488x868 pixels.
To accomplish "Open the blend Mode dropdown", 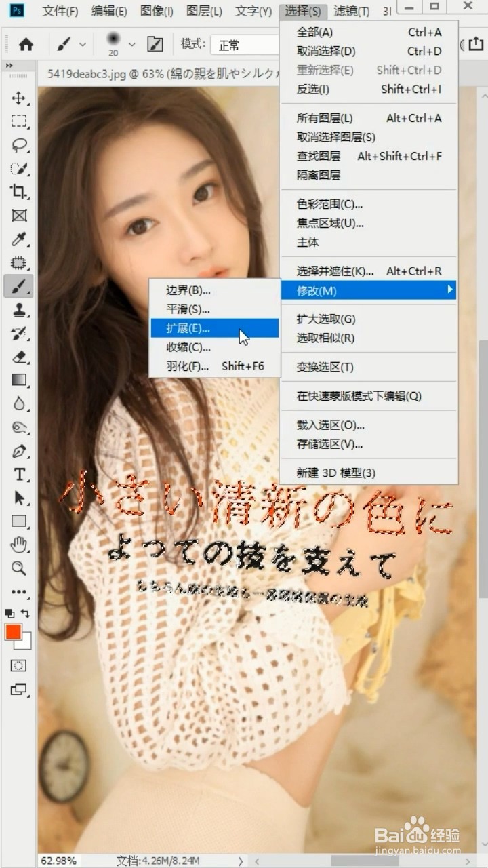I will coord(245,45).
